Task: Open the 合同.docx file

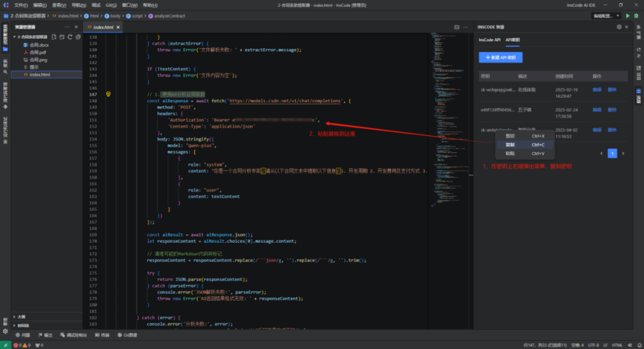Action: [x=36, y=45]
